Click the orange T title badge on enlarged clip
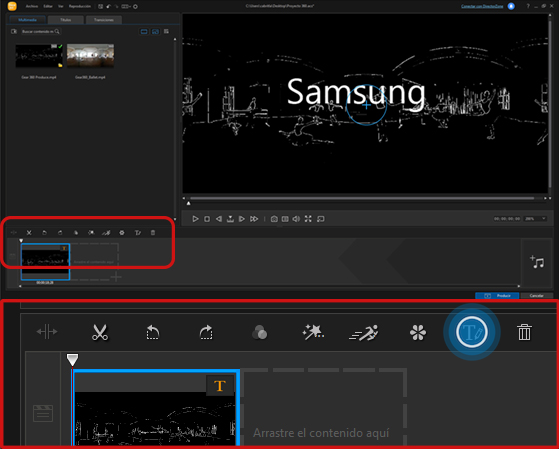The height and width of the screenshot is (449, 559). click(220, 386)
